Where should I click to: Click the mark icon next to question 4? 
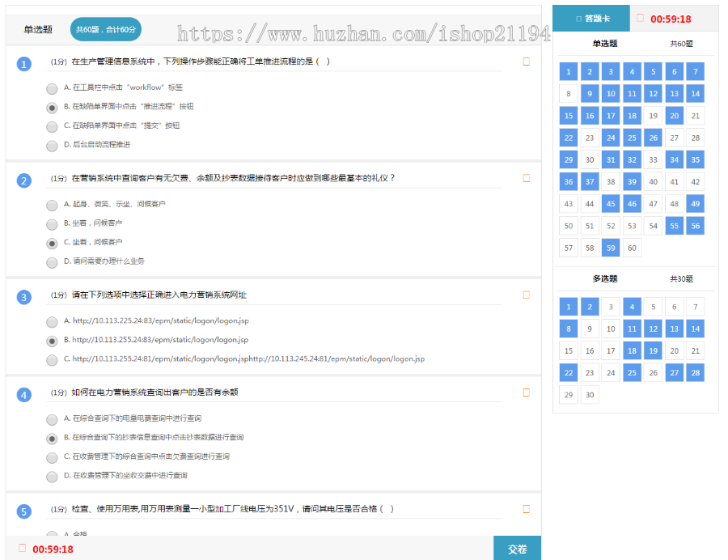click(527, 392)
